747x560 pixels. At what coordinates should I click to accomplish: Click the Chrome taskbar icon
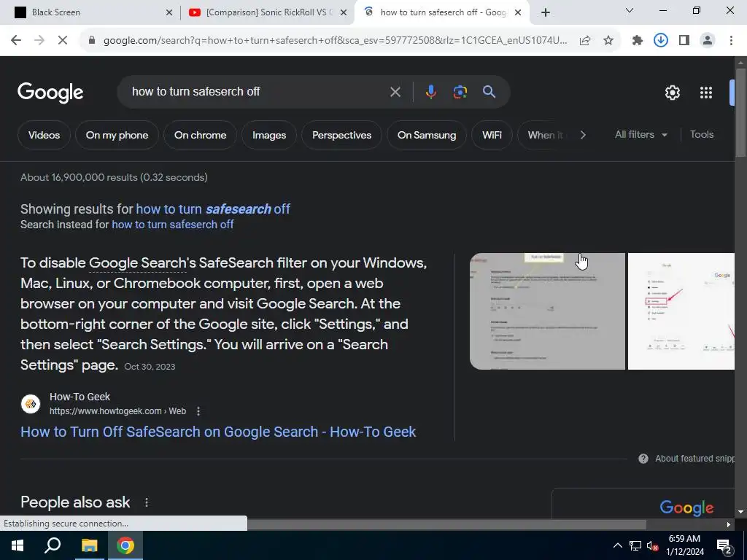click(125, 545)
